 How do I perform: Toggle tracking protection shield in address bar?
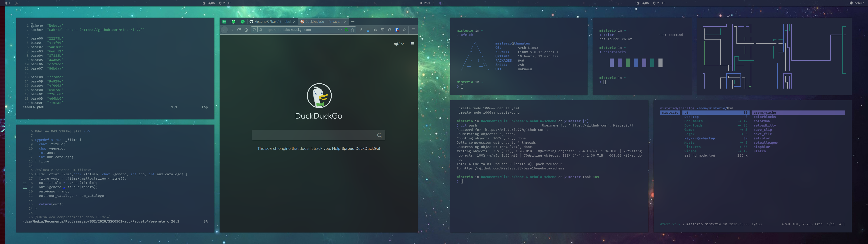point(254,30)
